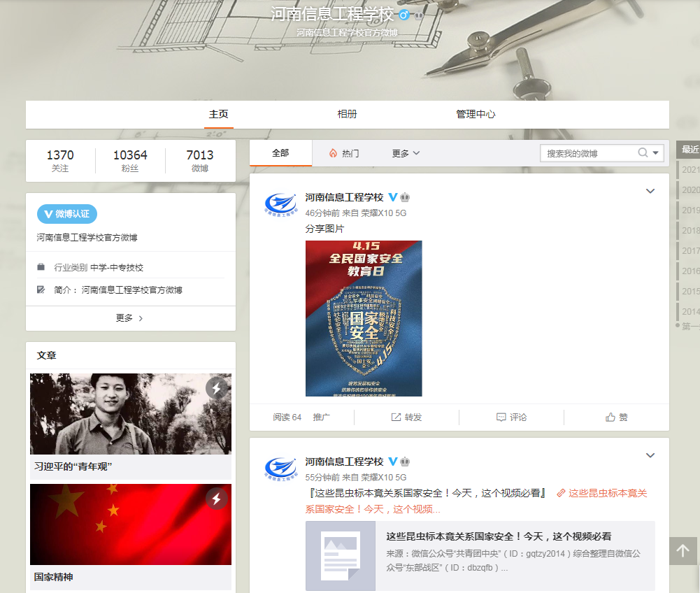700x593 pixels.
Task: Click the 推广 link under the first post
Action: pyautogui.click(x=322, y=417)
